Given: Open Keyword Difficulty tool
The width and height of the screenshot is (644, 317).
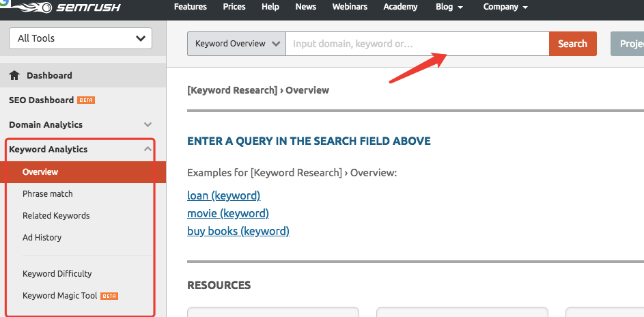Looking at the screenshot, I should [57, 273].
